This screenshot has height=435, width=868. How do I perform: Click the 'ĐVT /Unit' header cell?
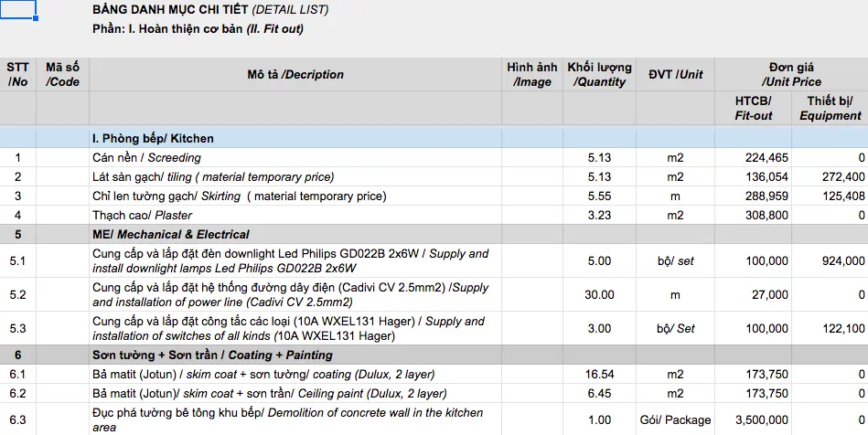pyautogui.click(x=675, y=75)
